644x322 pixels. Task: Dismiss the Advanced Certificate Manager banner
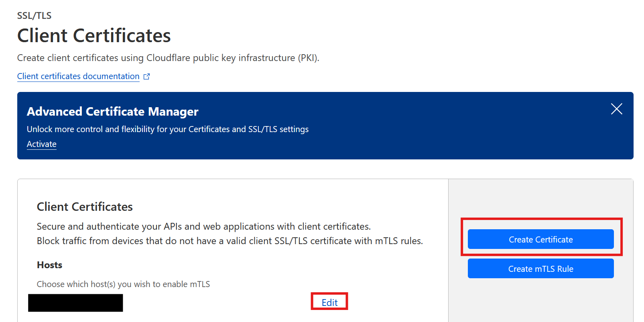(x=616, y=109)
